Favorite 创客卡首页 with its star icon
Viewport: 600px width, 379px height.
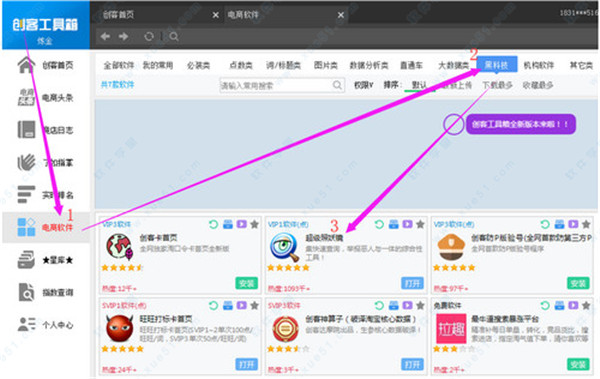click(x=254, y=224)
